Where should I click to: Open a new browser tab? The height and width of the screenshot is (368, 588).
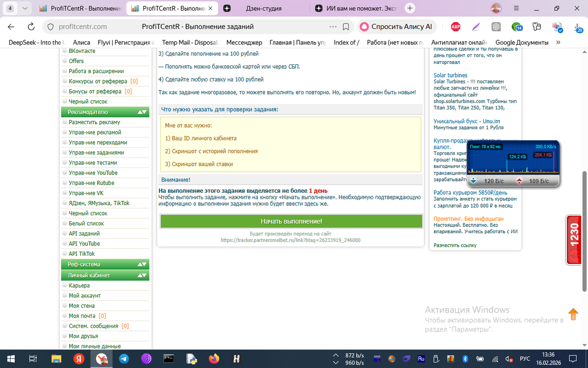(410, 8)
